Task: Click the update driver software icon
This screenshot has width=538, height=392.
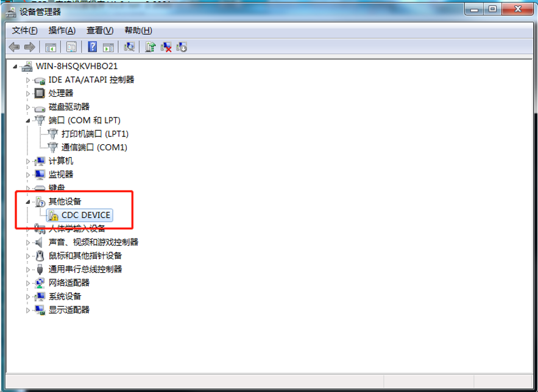Action: [150, 47]
